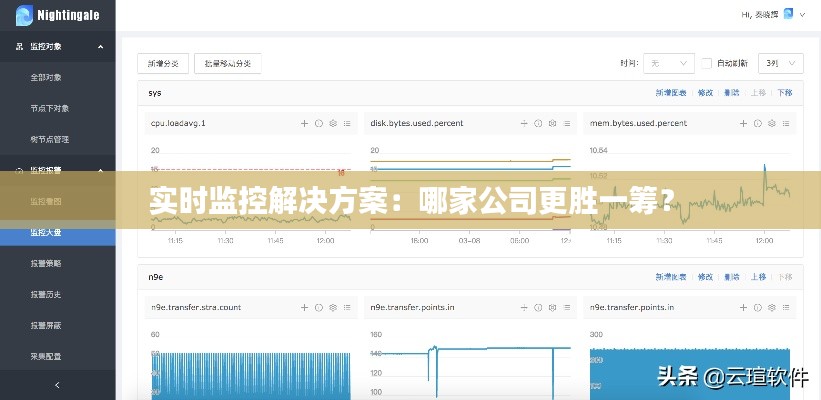
Task: Open info icon on cpu.loadavg.1 card
Action: 318,124
